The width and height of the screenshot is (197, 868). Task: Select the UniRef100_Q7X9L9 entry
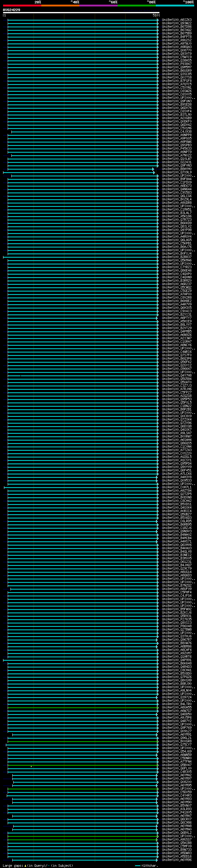177,172
